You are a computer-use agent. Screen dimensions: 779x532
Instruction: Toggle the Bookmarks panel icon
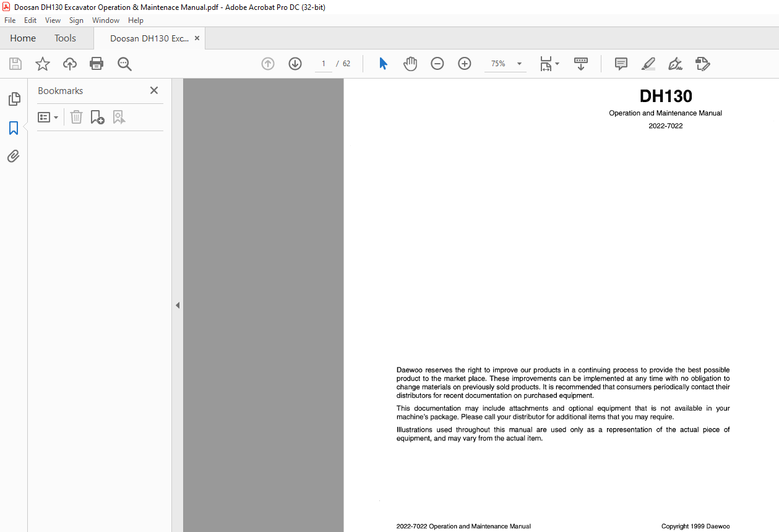pyautogui.click(x=14, y=128)
